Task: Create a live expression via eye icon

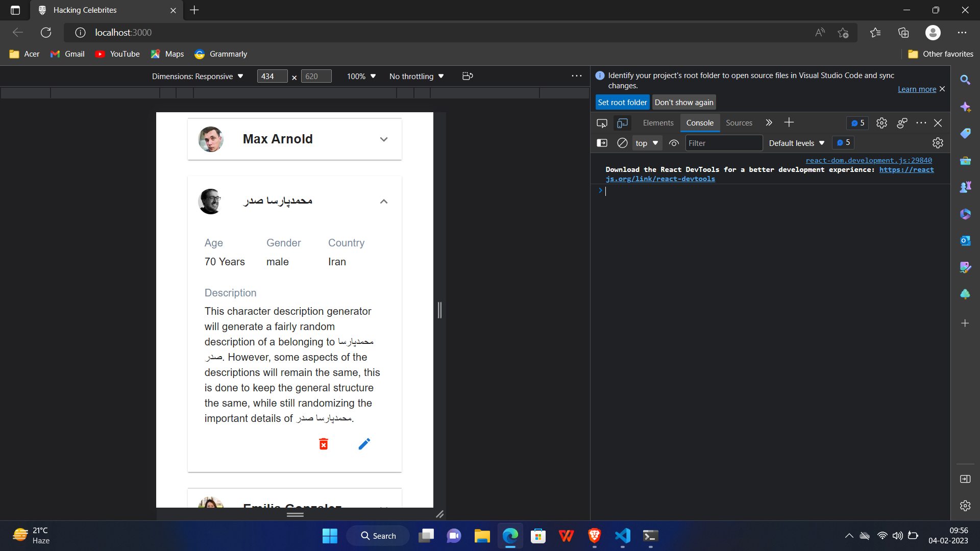Action: tap(673, 143)
